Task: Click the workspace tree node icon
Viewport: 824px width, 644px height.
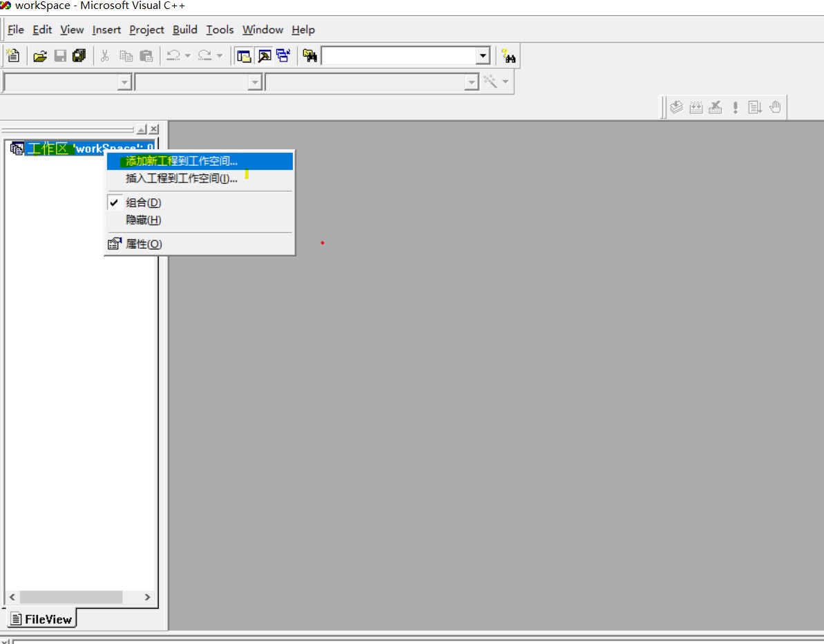Action: click(x=17, y=149)
